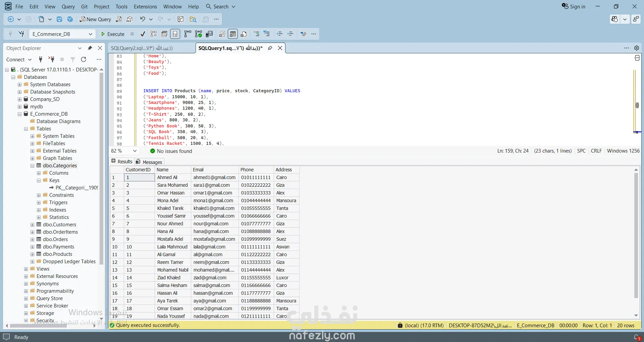
Task: Expand the dbo.Customers table node
Action: tap(32, 225)
